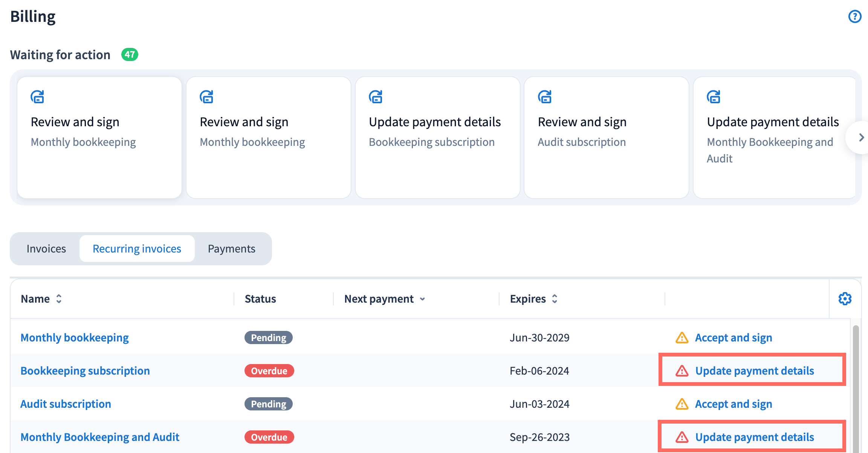
Task: Open Bookkeeping subscription invoice link
Action: 85,371
